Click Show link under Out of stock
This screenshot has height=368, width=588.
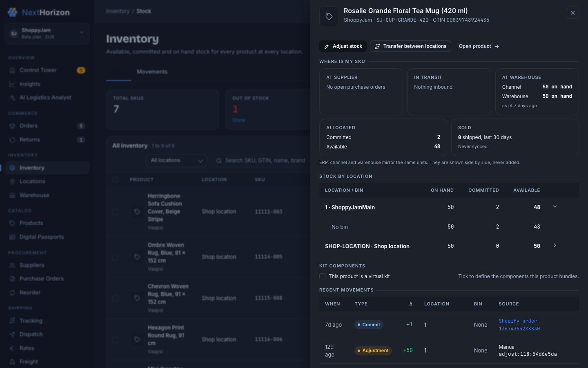pyautogui.click(x=238, y=120)
